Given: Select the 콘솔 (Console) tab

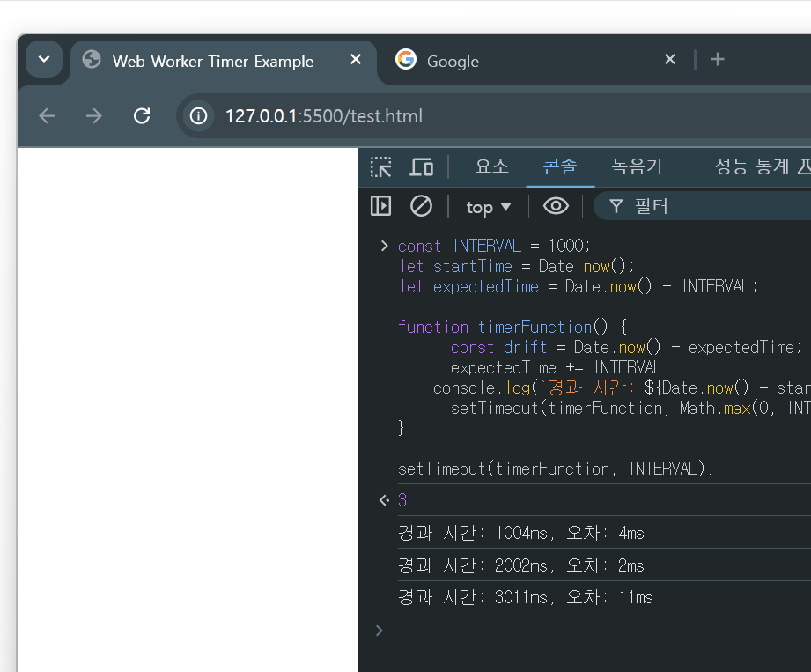Looking at the screenshot, I should 560,166.
